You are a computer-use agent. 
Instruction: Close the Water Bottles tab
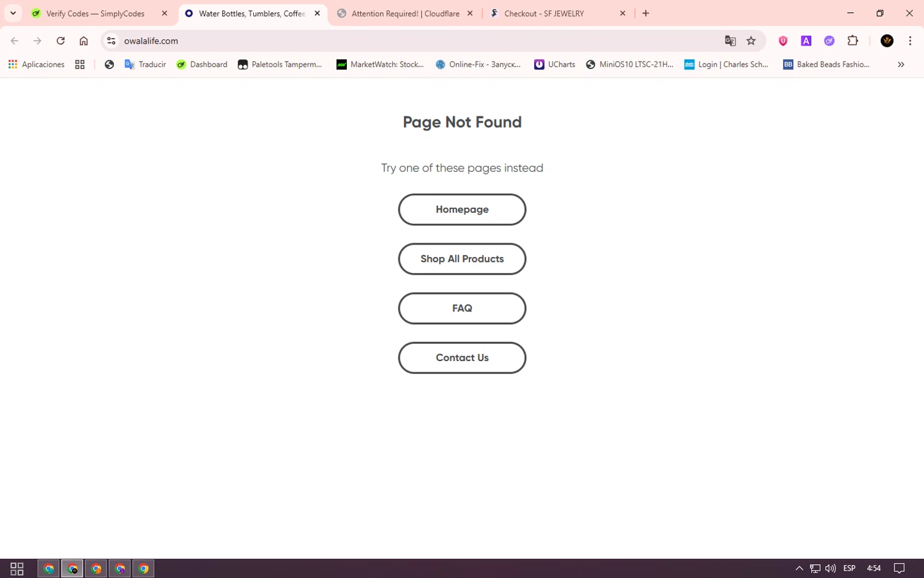coord(317,14)
